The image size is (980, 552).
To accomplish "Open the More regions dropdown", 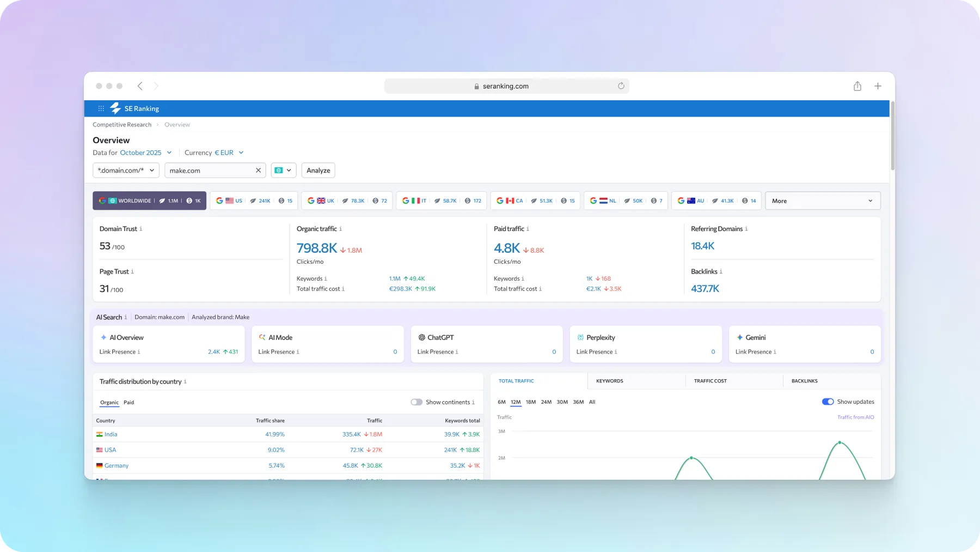I will coord(822,201).
